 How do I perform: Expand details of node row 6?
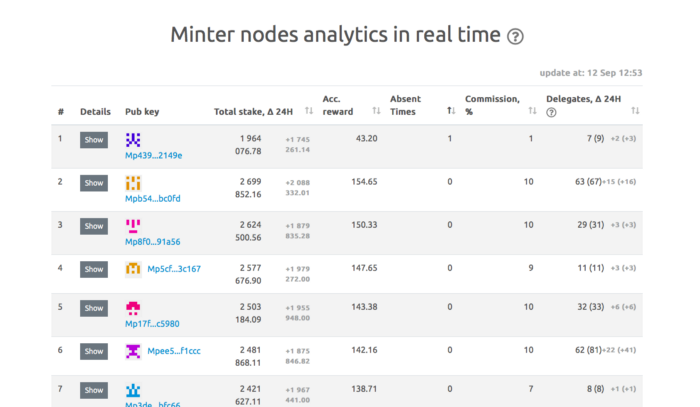pos(94,351)
